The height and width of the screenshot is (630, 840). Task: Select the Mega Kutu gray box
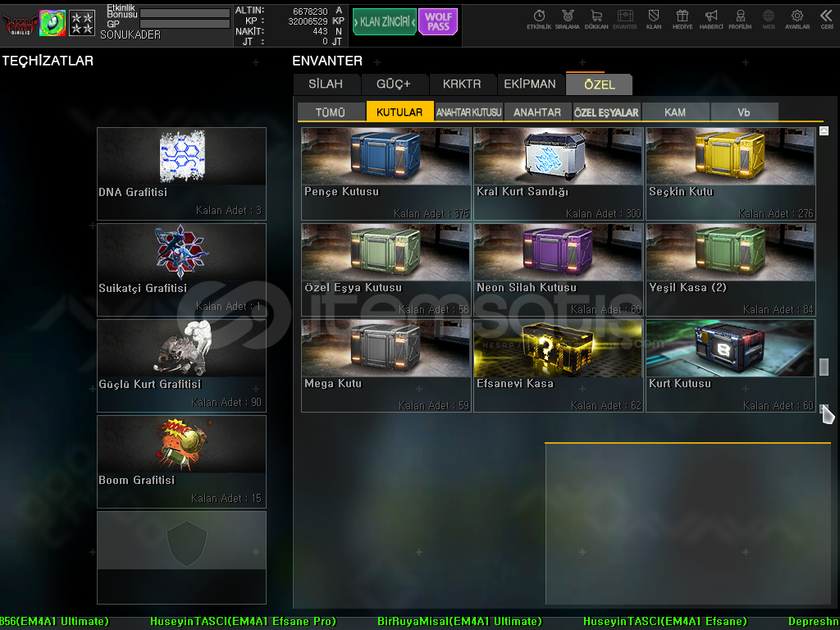pos(386,366)
